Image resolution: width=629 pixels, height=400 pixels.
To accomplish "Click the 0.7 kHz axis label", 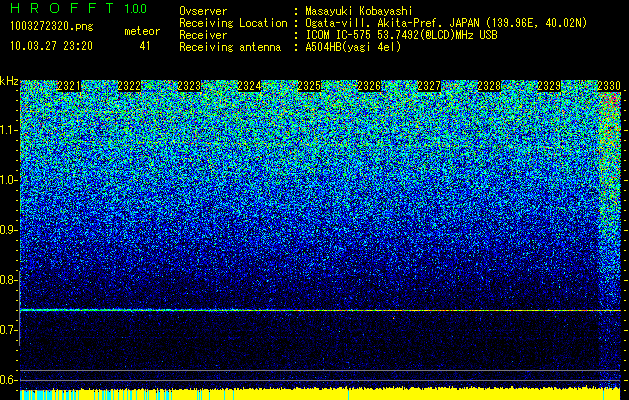I will [x=8, y=330].
